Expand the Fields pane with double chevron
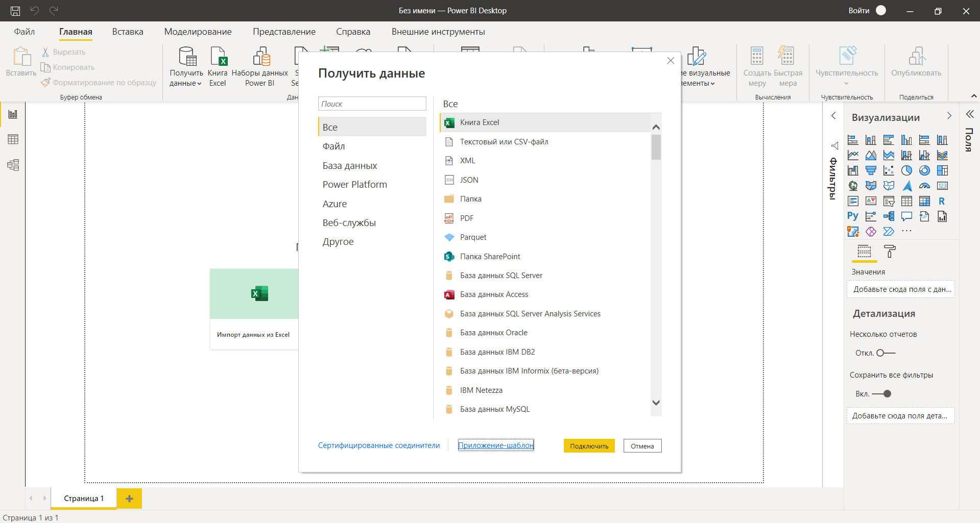Viewport: 980px width, 523px height. 970,114
